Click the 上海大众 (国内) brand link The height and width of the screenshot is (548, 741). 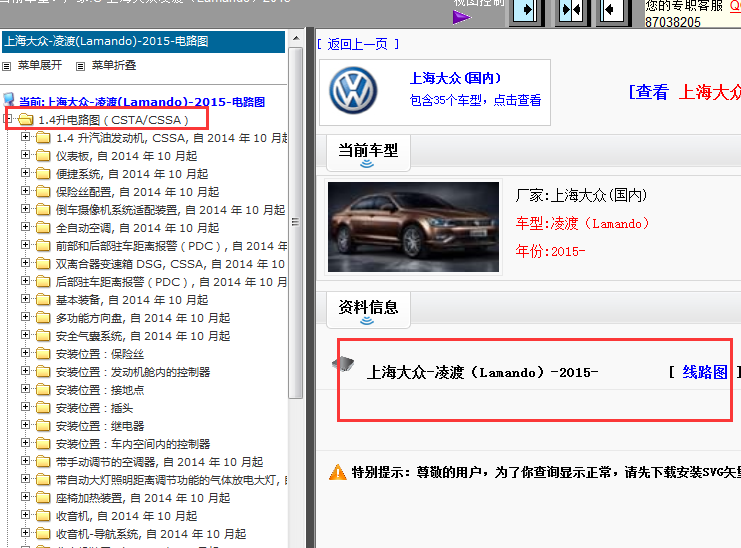click(x=455, y=78)
